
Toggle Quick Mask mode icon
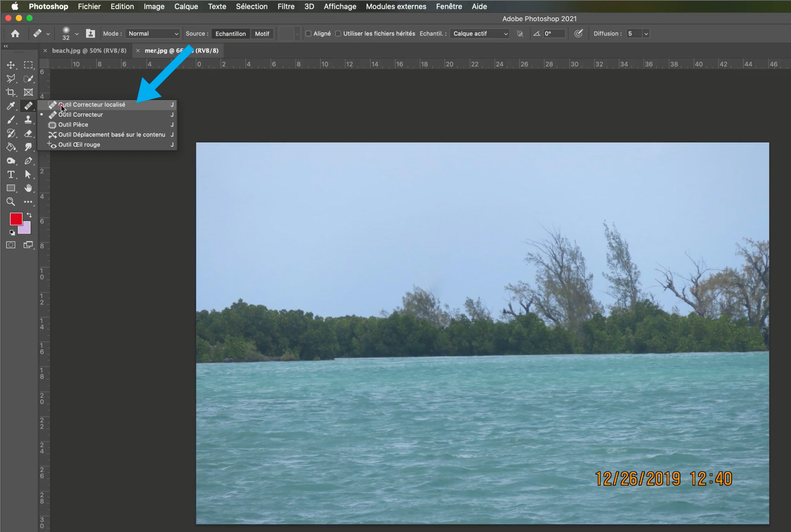point(10,245)
